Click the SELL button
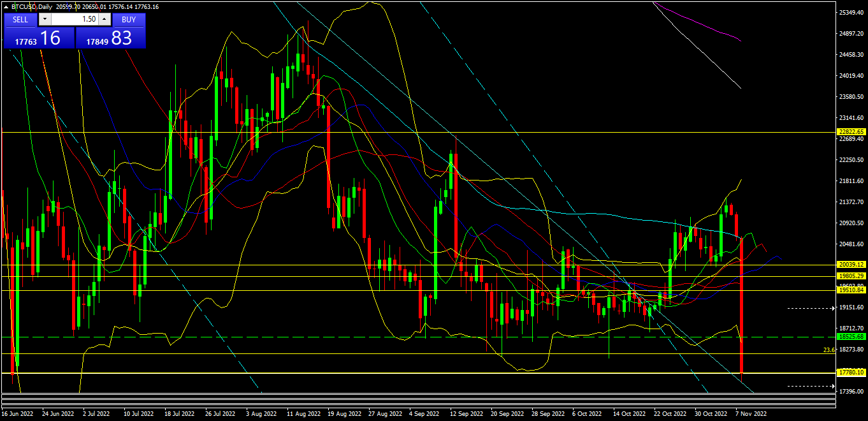This screenshot has height=421, width=868. (x=20, y=19)
